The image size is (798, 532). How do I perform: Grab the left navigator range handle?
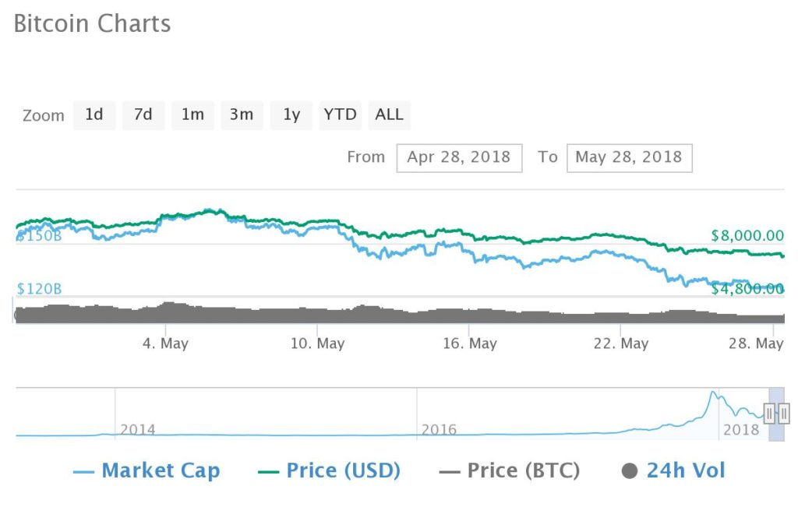click(769, 414)
